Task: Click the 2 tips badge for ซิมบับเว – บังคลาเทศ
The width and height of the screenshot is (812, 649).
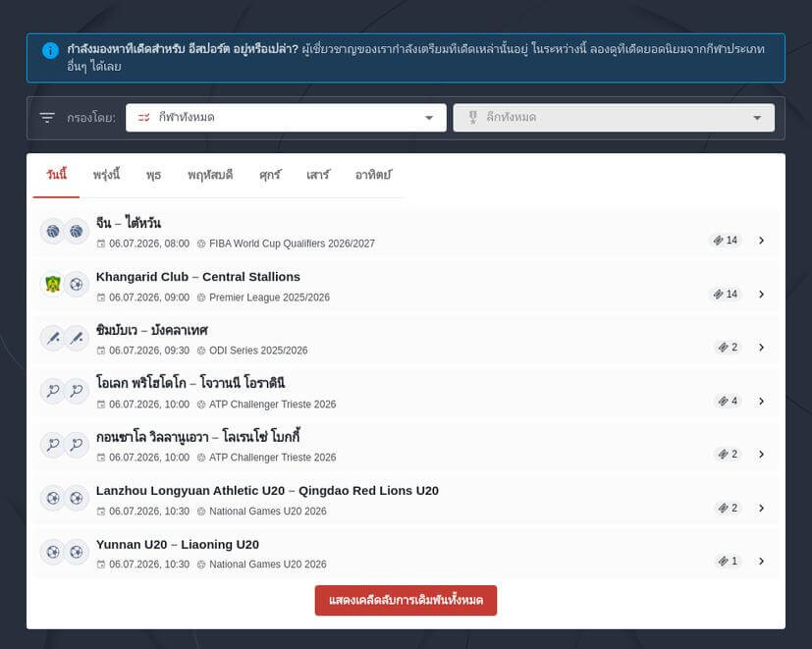Action: (729, 347)
